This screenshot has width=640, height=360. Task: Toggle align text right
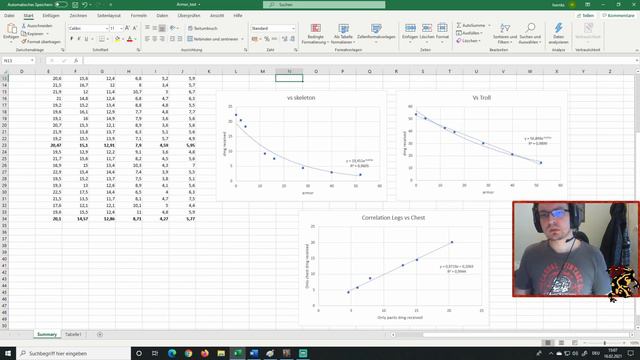162,39
